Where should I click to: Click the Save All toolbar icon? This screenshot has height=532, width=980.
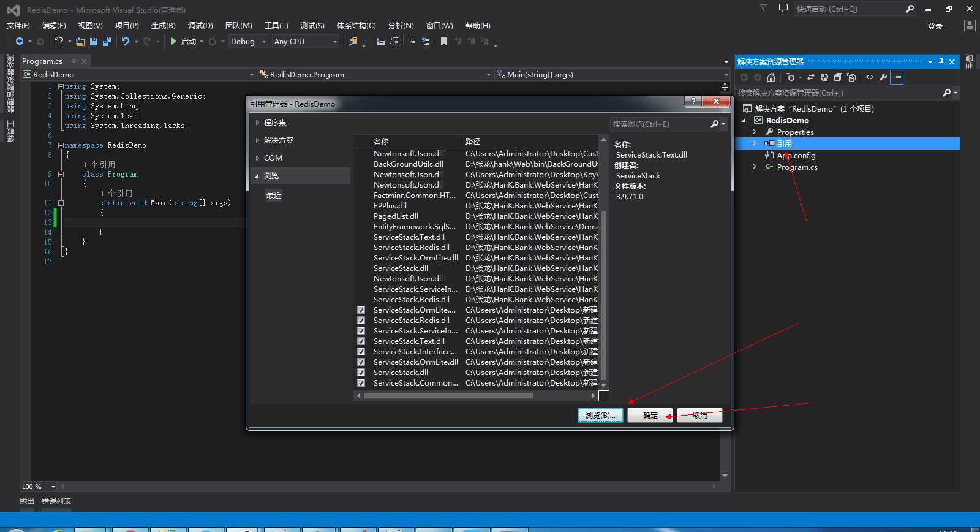pos(107,41)
